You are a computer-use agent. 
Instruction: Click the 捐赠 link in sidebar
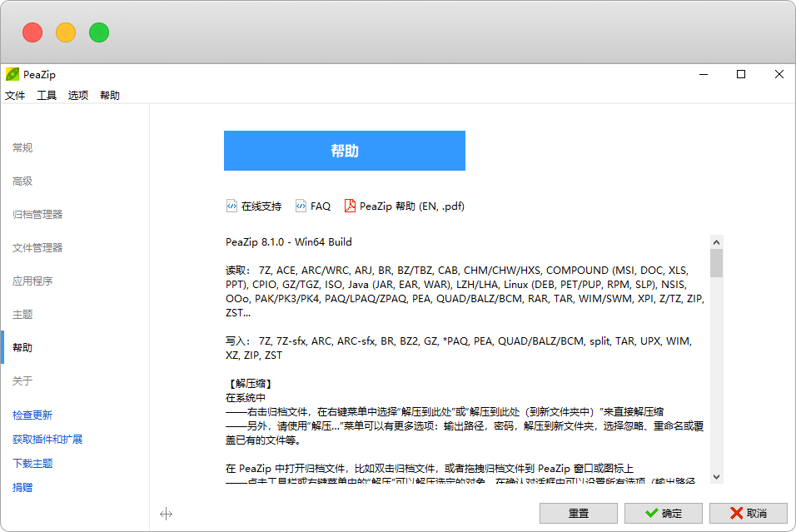[22, 488]
